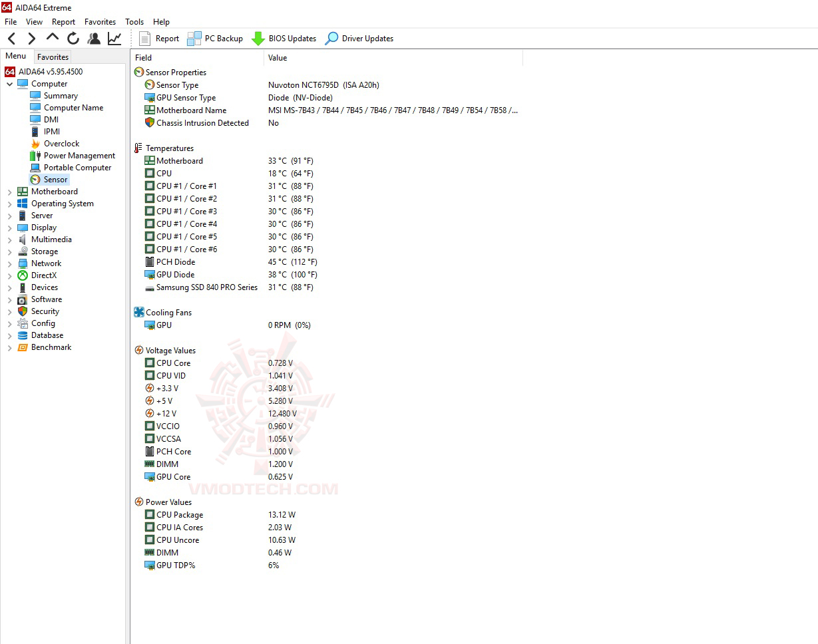Screen dimensions: 818x644
Task: Open the Favorites menu
Action: (x=100, y=22)
